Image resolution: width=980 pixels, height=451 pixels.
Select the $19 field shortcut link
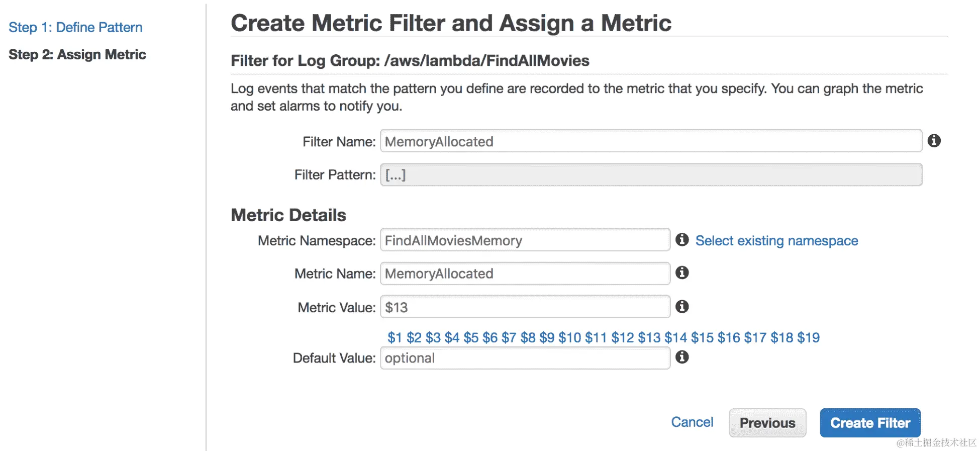[x=808, y=337]
